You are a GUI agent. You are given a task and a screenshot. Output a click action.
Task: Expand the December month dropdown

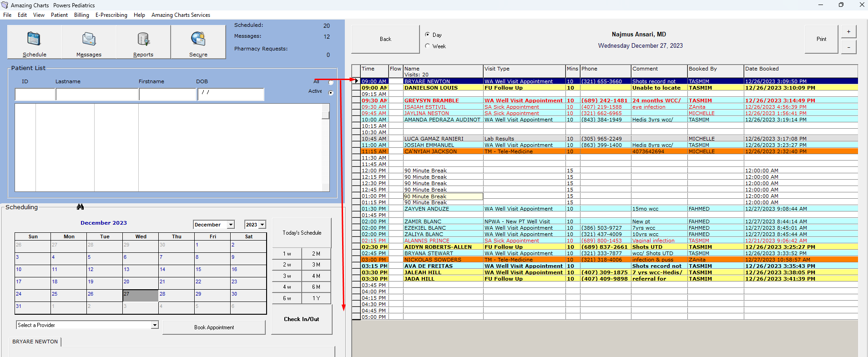(231, 225)
